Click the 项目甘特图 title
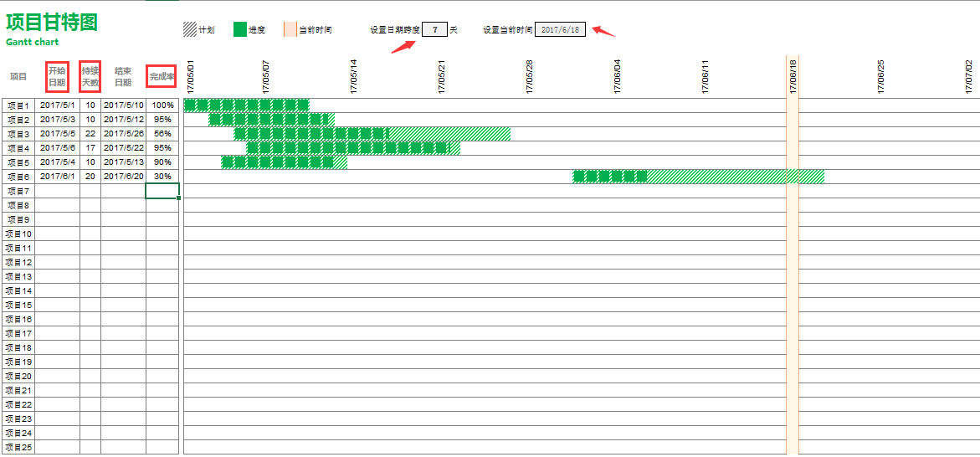 52,22
